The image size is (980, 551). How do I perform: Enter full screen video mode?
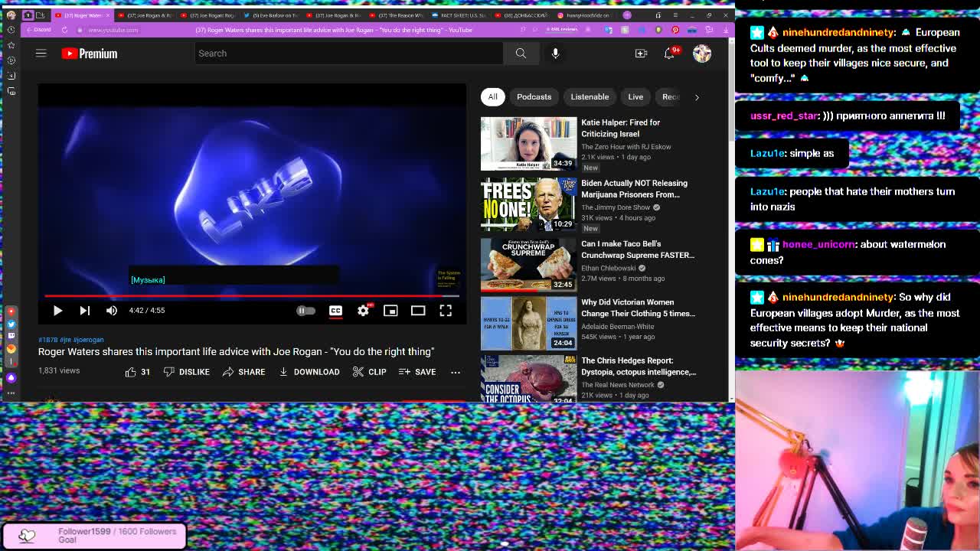pos(446,311)
